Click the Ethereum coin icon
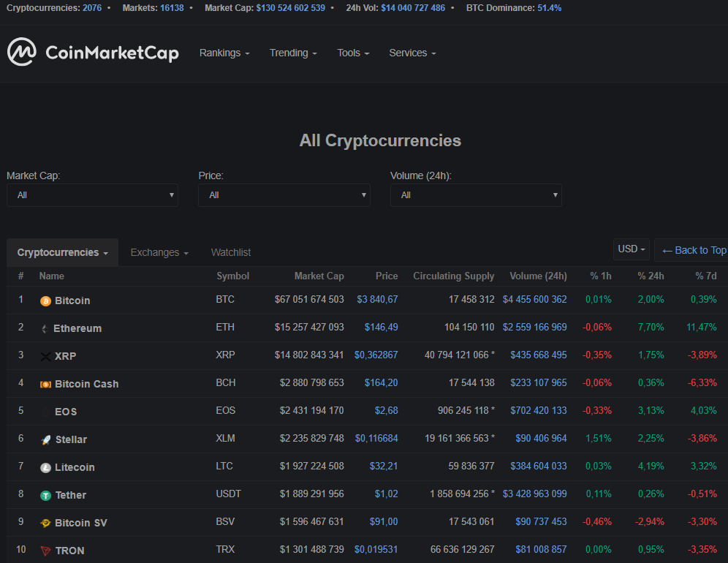 [45, 329]
